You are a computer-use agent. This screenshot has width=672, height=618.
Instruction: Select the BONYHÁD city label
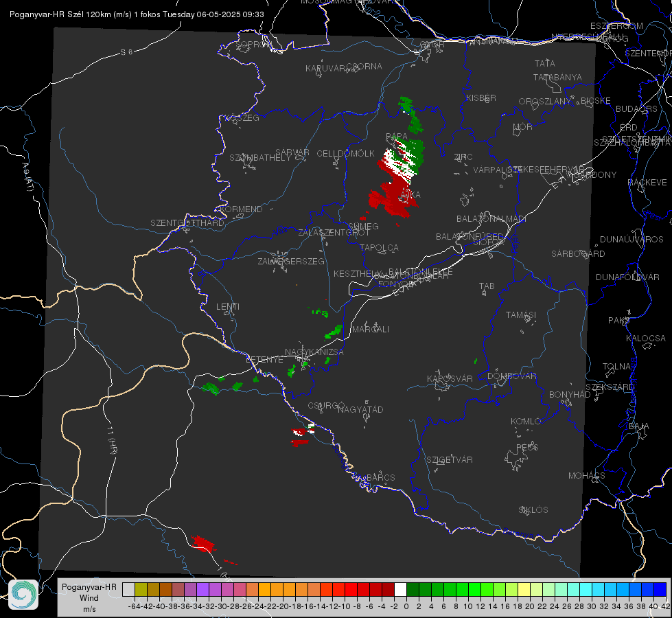click(x=570, y=395)
